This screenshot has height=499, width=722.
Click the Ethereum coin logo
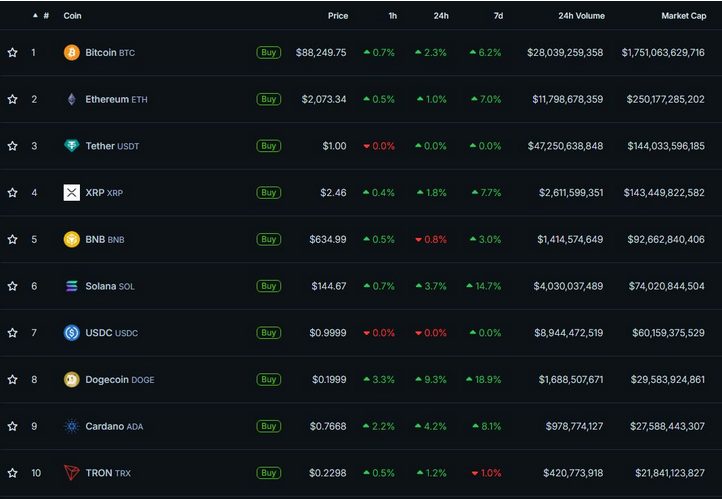click(71, 99)
